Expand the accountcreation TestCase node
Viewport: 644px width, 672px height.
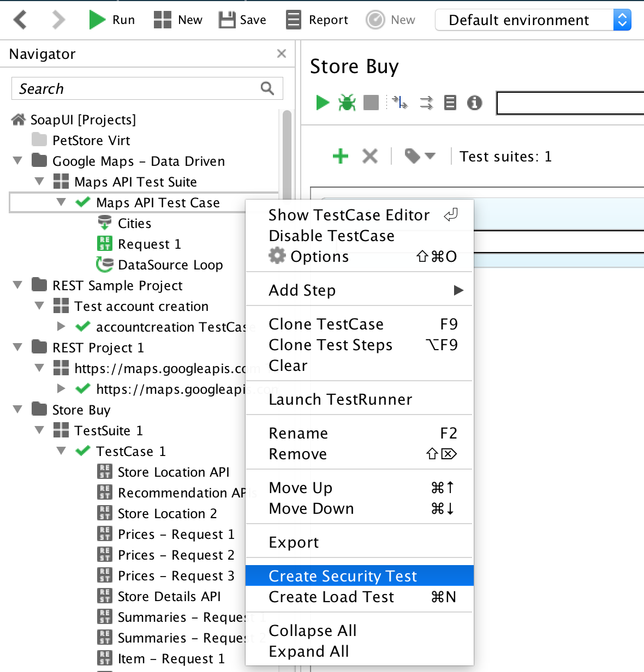(x=61, y=327)
